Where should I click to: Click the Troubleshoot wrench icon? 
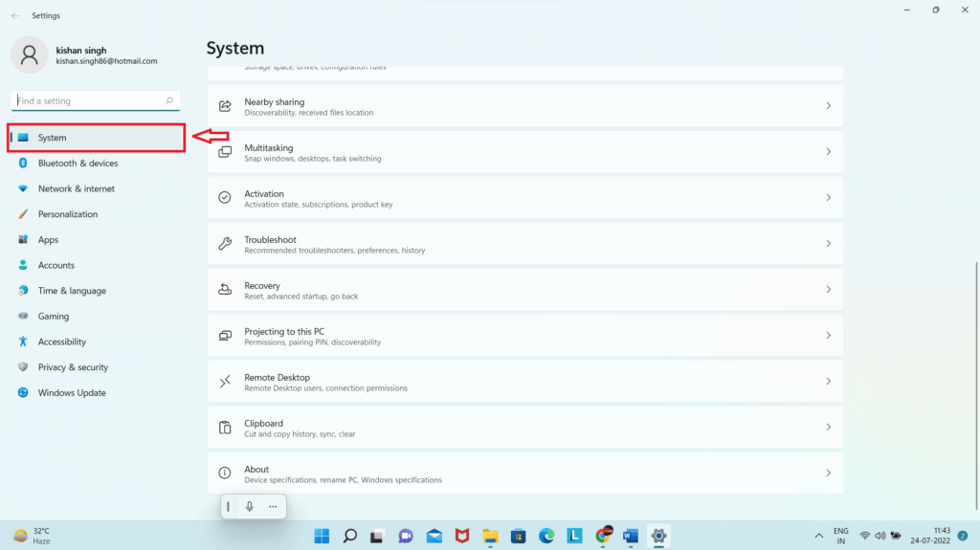[225, 244]
